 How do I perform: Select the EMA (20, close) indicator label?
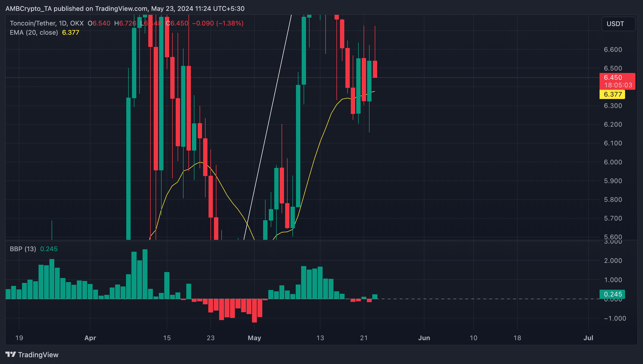point(34,33)
